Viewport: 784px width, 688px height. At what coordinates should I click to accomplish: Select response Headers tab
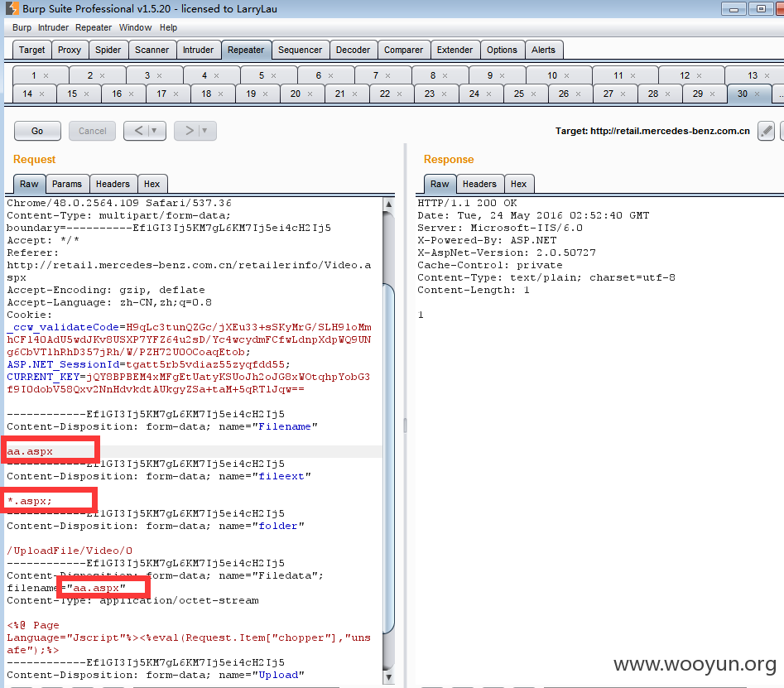[x=479, y=184]
